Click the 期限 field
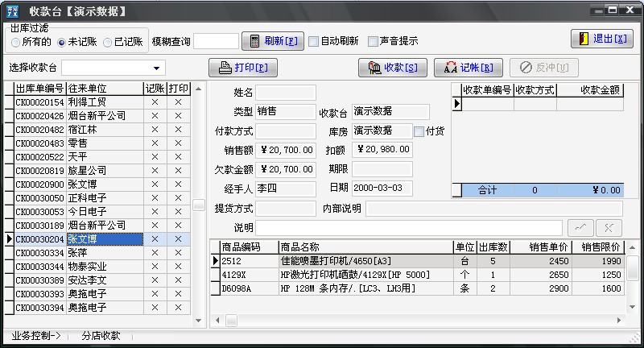The width and height of the screenshot is (644, 348). (x=382, y=169)
